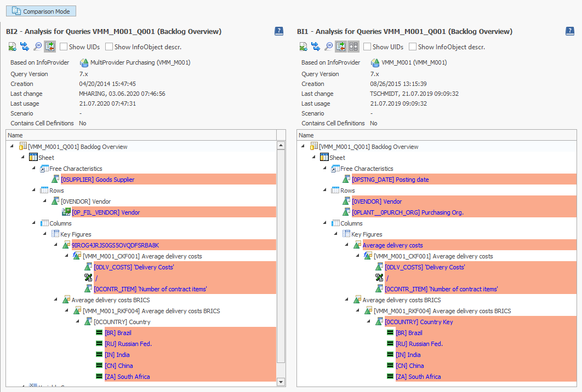Screen dimensions: 582x392
Task: Click the transfer/swap arrows icon in BI2 toolbar
Action: click(x=25, y=47)
